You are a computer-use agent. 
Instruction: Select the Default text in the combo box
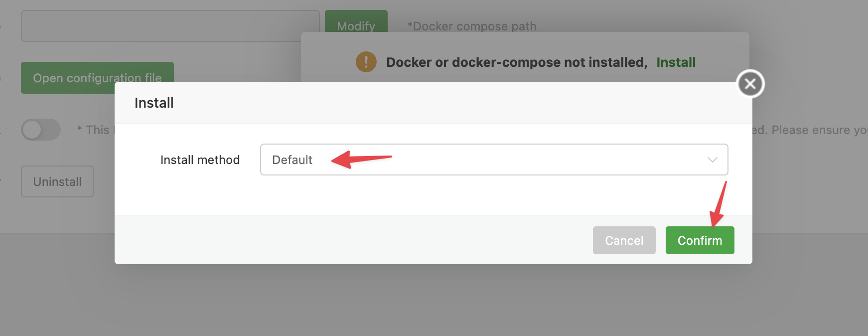(292, 160)
